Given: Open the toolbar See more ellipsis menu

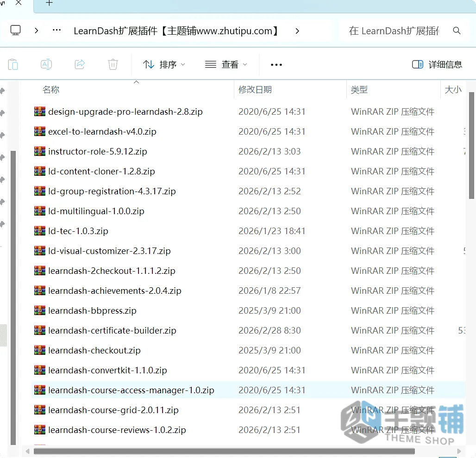Looking at the screenshot, I should pyautogui.click(x=276, y=65).
